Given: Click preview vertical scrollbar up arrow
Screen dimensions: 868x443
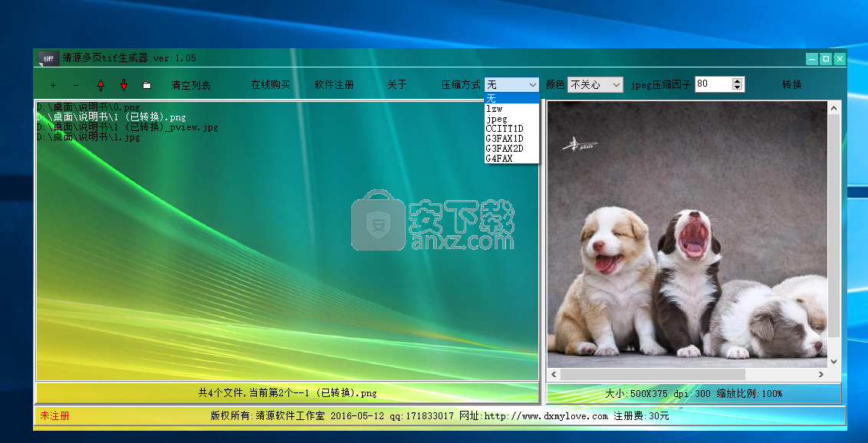Looking at the screenshot, I should pos(833,108).
